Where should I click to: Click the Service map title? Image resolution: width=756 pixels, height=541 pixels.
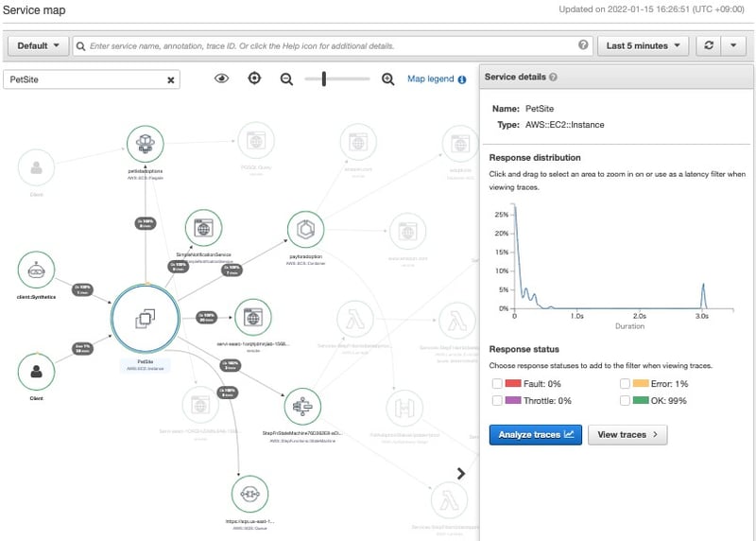click(34, 10)
